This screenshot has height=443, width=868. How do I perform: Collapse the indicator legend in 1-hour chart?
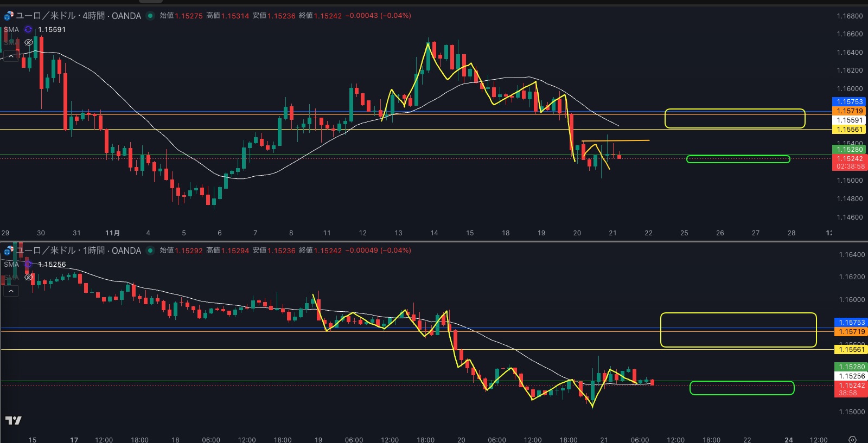(x=11, y=291)
